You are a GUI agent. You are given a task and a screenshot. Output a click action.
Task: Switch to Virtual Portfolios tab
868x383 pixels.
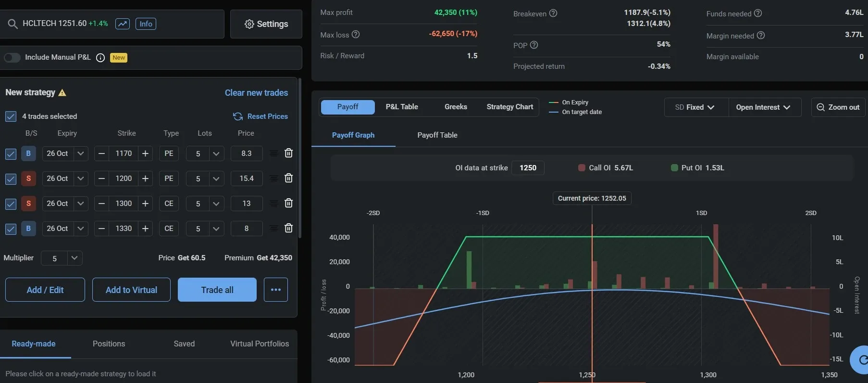point(260,344)
